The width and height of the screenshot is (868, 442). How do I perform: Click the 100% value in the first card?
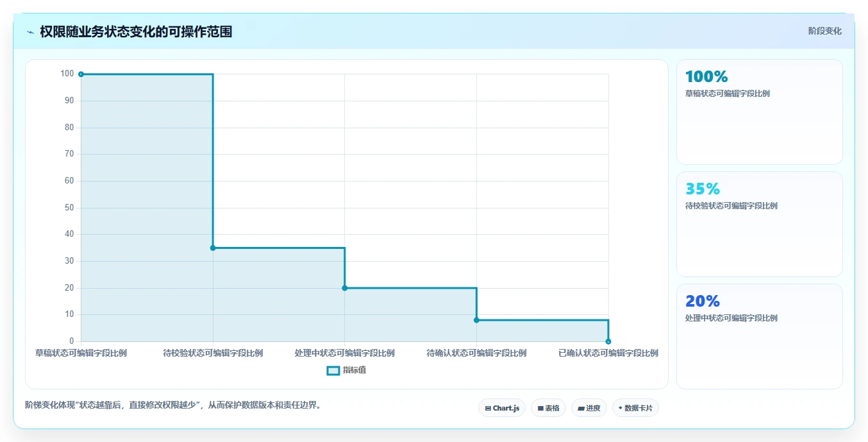706,77
